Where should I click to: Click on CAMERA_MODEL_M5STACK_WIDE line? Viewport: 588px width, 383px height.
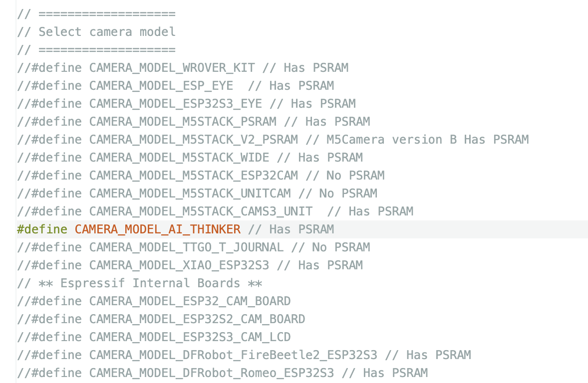point(179,158)
